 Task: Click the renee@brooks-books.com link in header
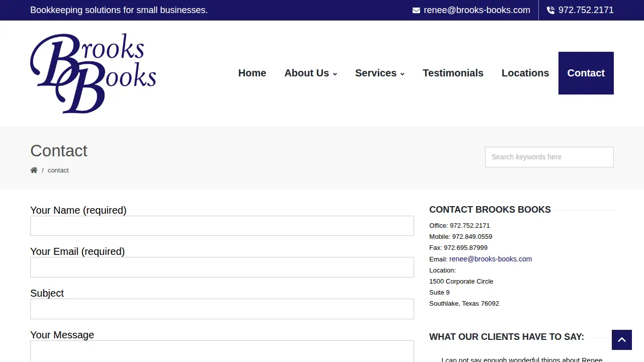click(x=477, y=10)
